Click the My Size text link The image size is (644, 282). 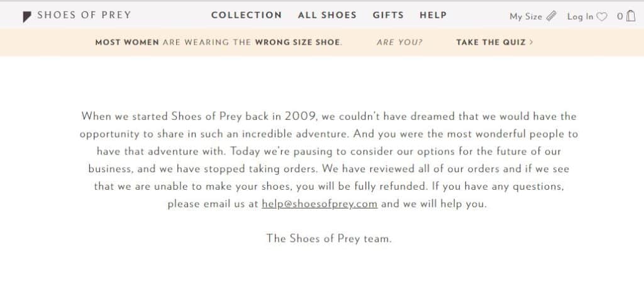pyautogui.click(x=526, y=16)
